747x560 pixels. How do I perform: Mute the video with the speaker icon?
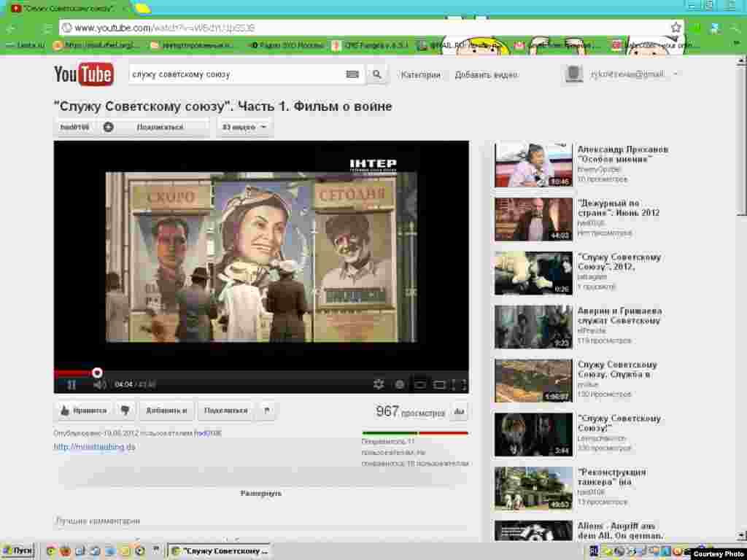click(x=99, y=385)
